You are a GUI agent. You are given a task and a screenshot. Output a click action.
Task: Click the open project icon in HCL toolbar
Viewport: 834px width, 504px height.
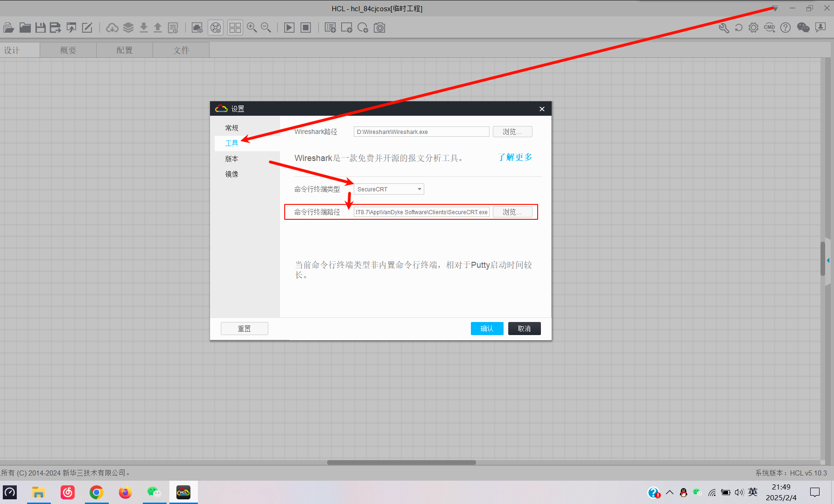[8, 28]
